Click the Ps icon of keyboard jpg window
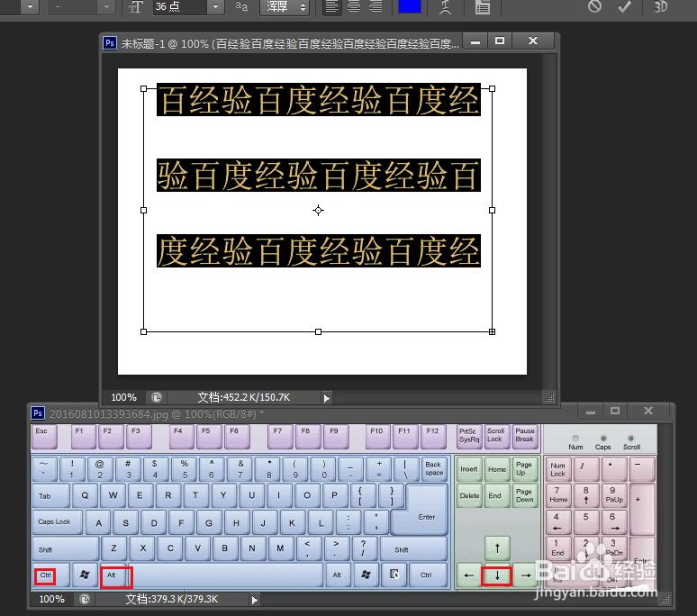697x616 pixels. coord(38,413)
